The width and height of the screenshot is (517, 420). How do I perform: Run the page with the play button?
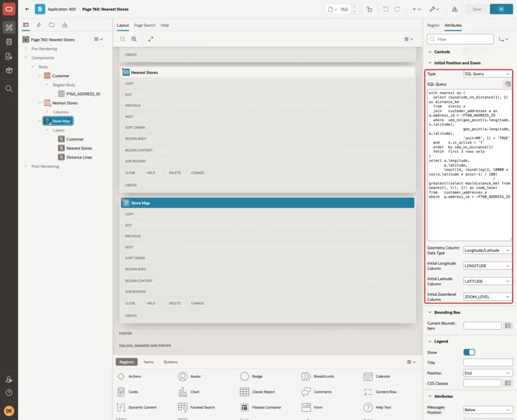tap(501, 9)
